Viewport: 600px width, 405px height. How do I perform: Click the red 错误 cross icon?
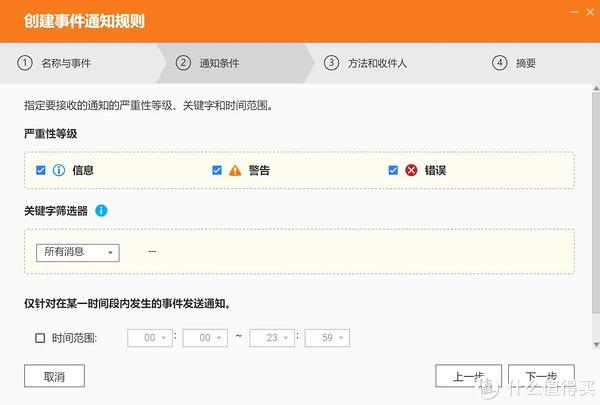tap(410, 170)
